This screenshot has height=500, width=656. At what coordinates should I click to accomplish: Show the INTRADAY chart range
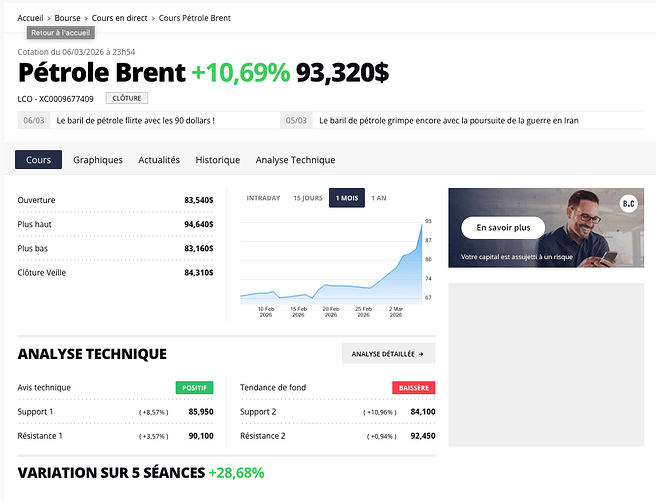click(263, 198)
